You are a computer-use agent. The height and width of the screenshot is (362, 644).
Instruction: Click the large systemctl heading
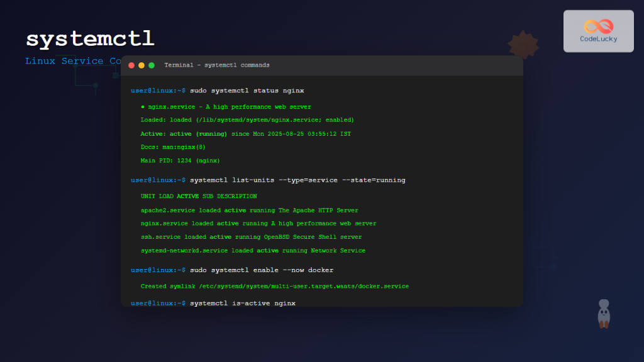tap(89, 38)
